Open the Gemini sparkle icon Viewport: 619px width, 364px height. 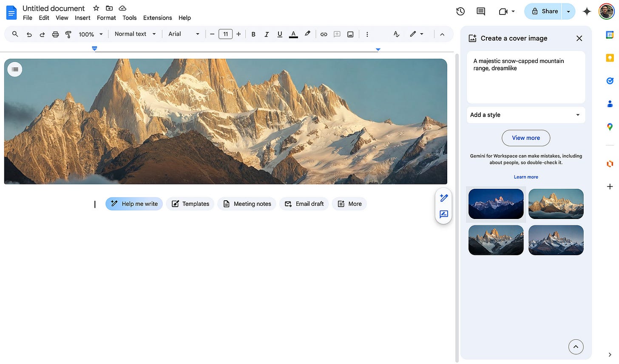pos(587,11)
